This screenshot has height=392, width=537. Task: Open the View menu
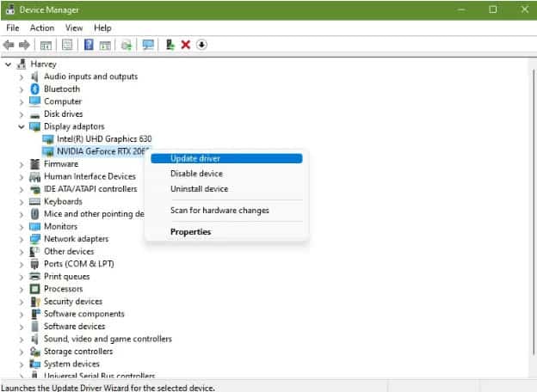[74, 28]
